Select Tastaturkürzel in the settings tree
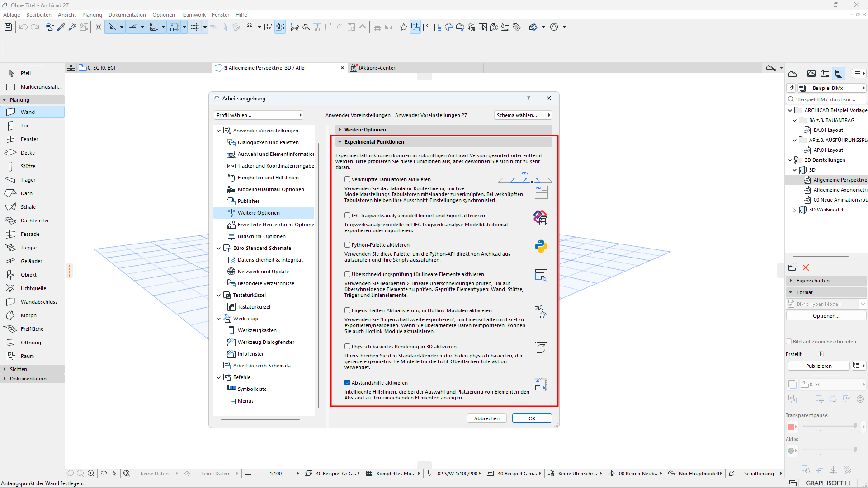 click(254, 307)
